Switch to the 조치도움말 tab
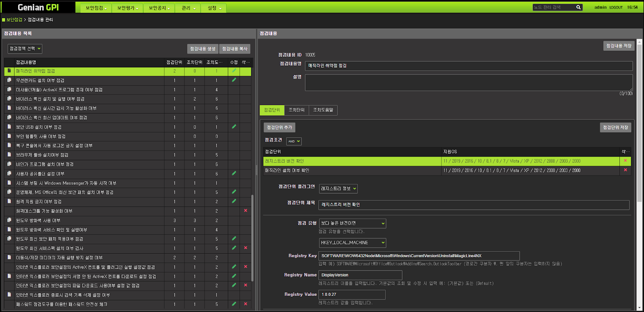The width and height of the screenshot is (644, 312). (323, 110)
